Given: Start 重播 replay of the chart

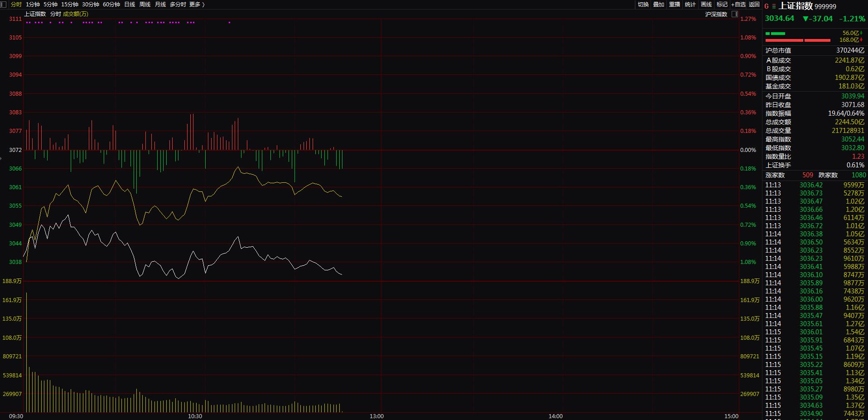Looking at the screenshot, I should (675, 5).
